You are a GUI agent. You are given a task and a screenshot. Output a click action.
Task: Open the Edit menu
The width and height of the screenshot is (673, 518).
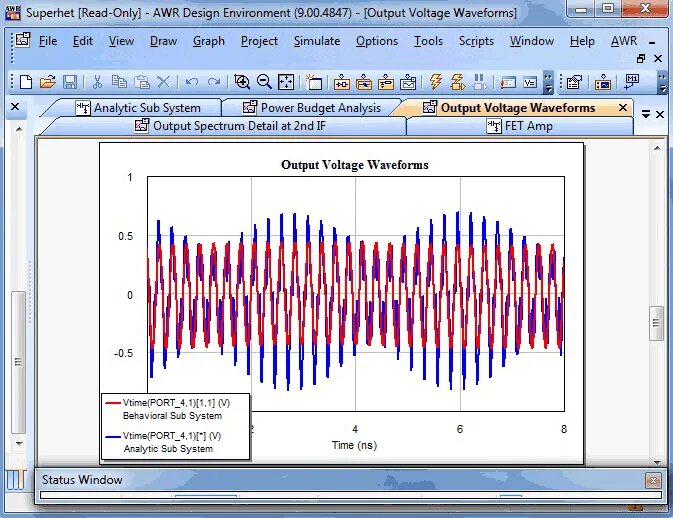point(82,41)
